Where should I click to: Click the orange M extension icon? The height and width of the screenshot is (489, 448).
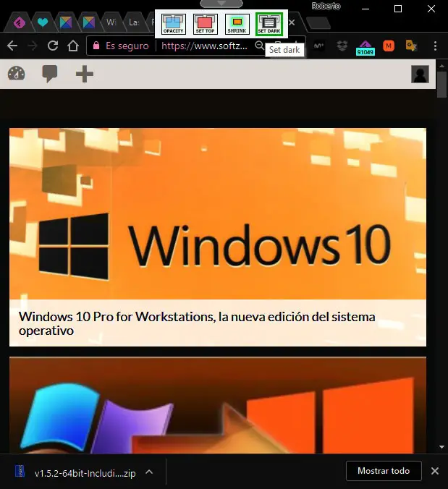389,46
